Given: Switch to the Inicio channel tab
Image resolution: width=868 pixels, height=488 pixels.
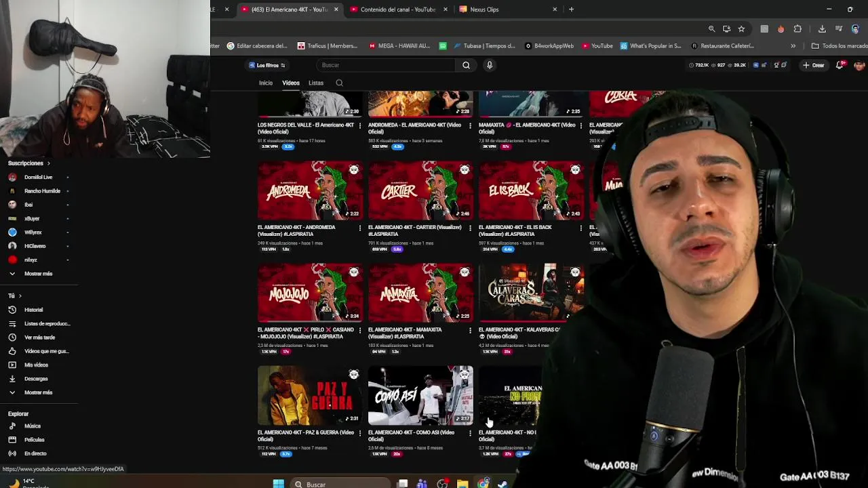Looking at the screenshot, I should 266,83.
